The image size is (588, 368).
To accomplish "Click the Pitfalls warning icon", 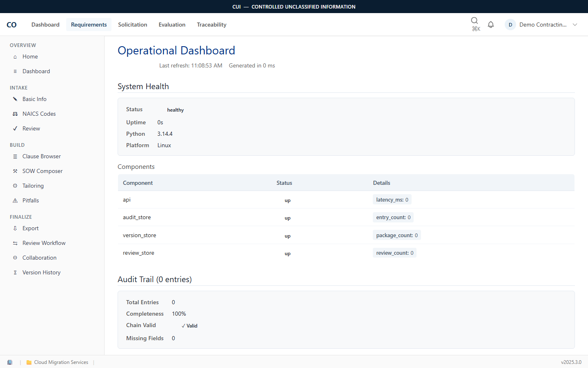I will point(15,201).
